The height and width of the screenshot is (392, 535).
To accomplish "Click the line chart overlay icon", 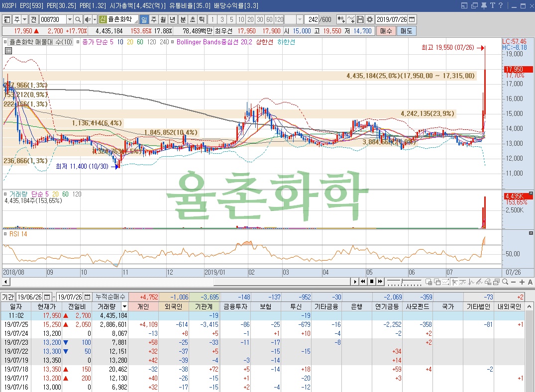I will coord(351,19).
